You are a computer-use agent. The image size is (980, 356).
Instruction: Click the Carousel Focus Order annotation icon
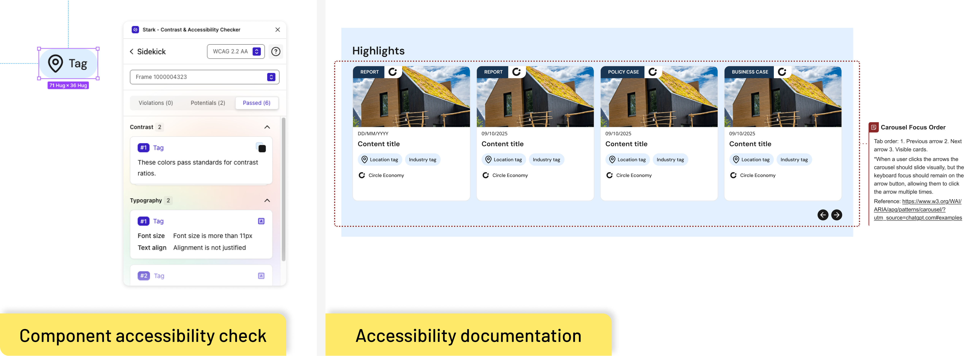[x=874, y=127]
